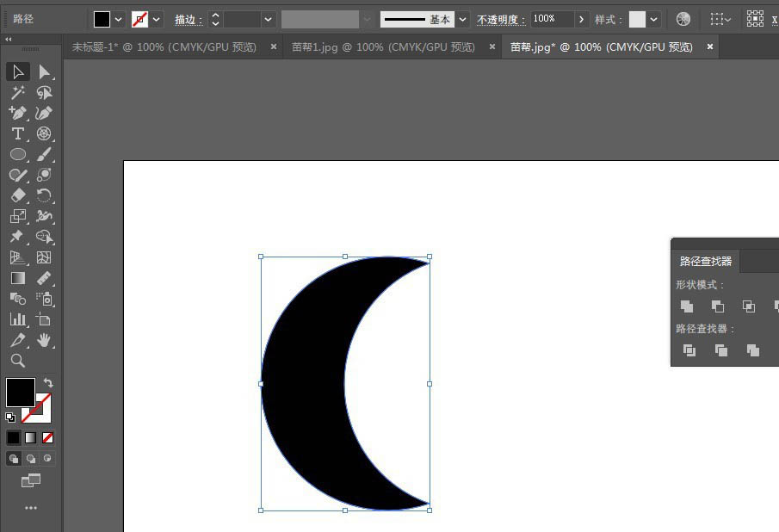Screen dimensions: 779x532
Task: Select the Mesh tool
Action: pyautogui.click(x=44, y=257)
